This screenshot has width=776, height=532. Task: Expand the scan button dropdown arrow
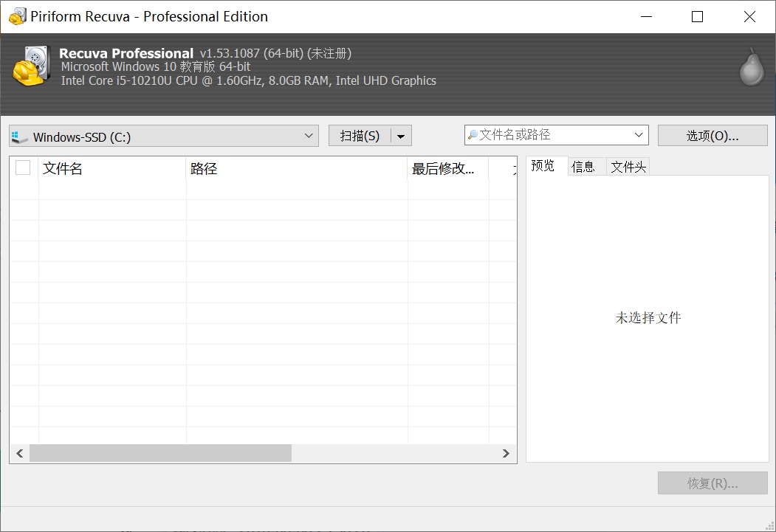[402, 136]
